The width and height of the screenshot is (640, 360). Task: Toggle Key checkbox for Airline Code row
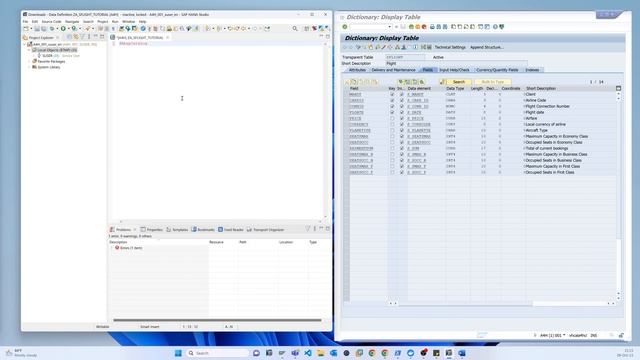[392, 100]
